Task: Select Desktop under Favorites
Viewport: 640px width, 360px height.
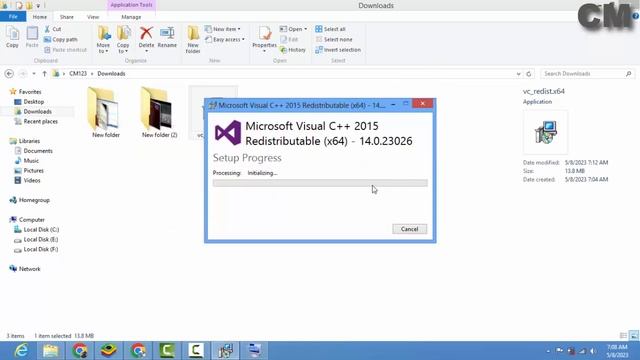Action: coord(34,102)
